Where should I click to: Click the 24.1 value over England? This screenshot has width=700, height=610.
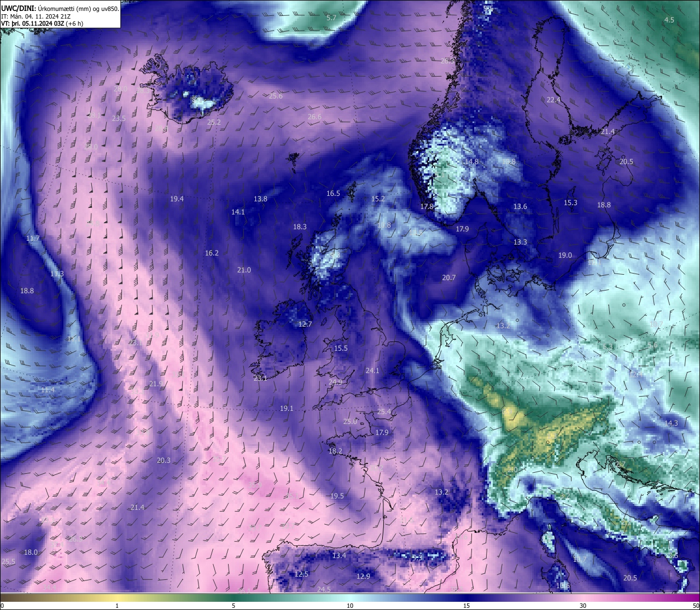tap(372, 371)
